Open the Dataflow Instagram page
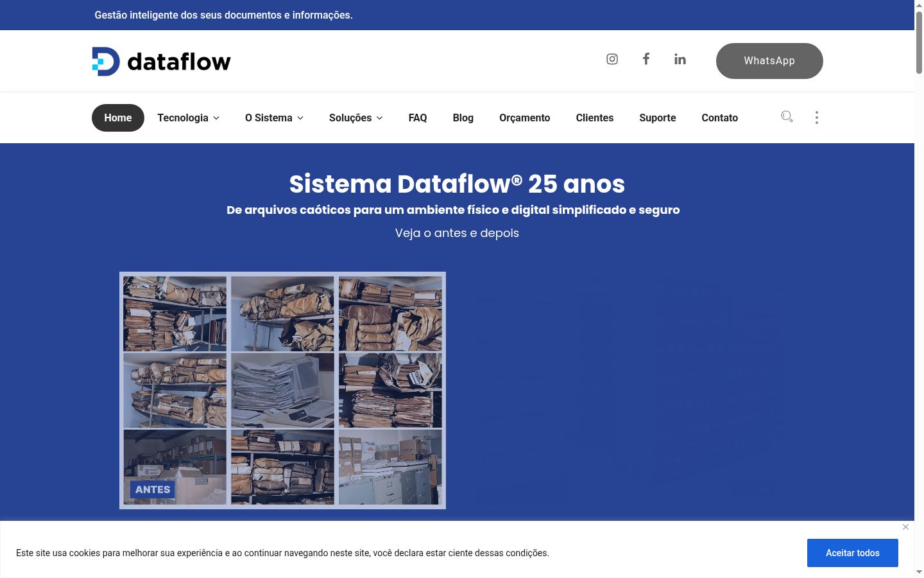924x578 pixels. point(612,59)
